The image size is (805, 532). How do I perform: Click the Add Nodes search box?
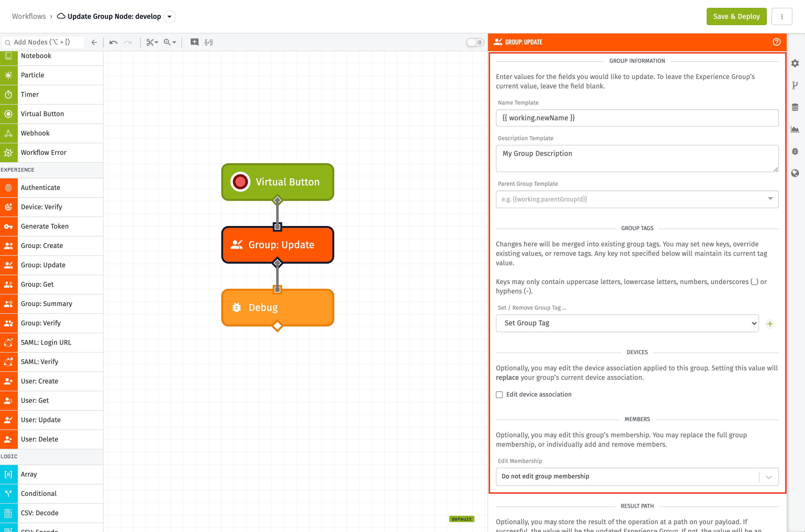pyautogui.click(x=43, y=42)
